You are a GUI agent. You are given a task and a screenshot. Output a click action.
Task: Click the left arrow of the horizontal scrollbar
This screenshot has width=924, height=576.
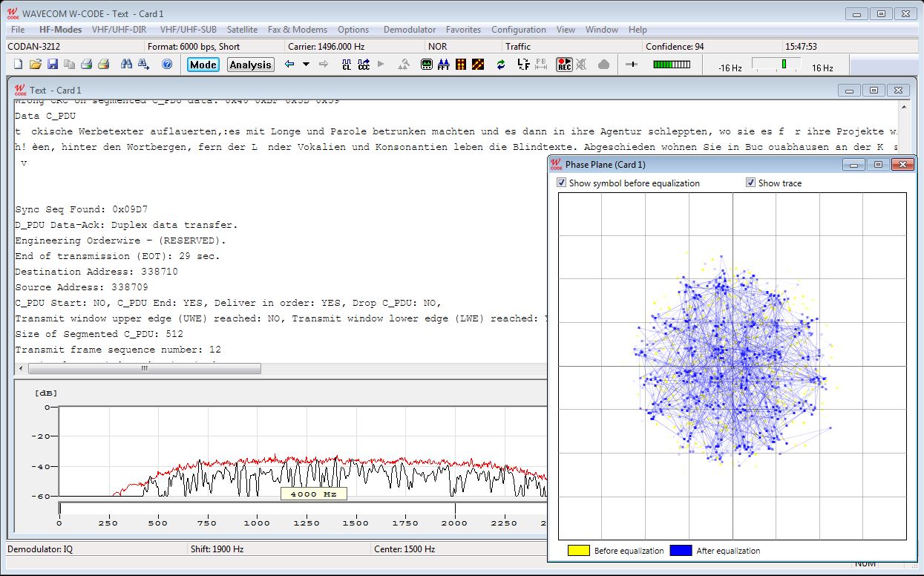pyautogui.click(x=20, y=368)
